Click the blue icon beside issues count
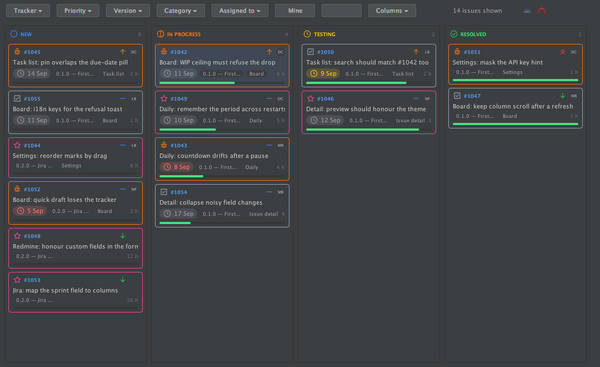 tap(527, 11)
